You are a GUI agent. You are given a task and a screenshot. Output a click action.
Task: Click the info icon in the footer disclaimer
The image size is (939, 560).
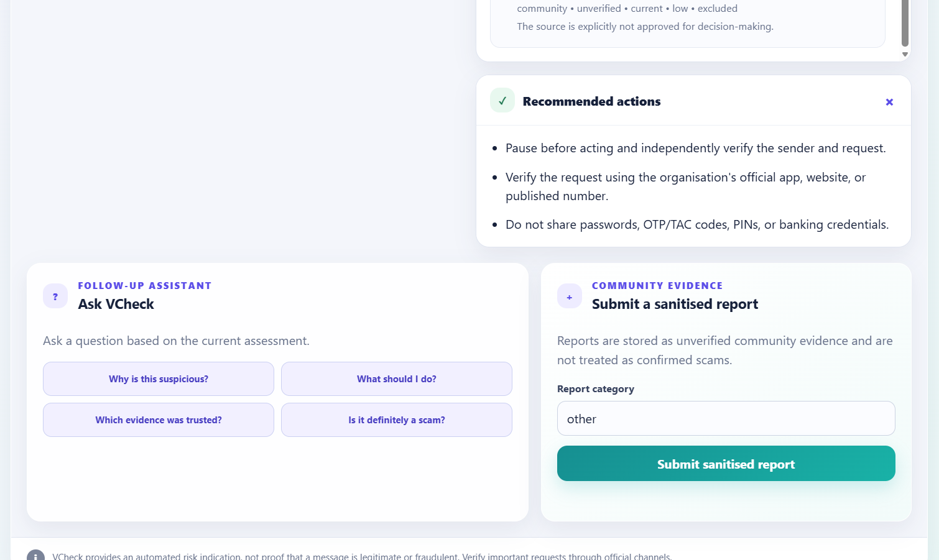tap(35, 556)
